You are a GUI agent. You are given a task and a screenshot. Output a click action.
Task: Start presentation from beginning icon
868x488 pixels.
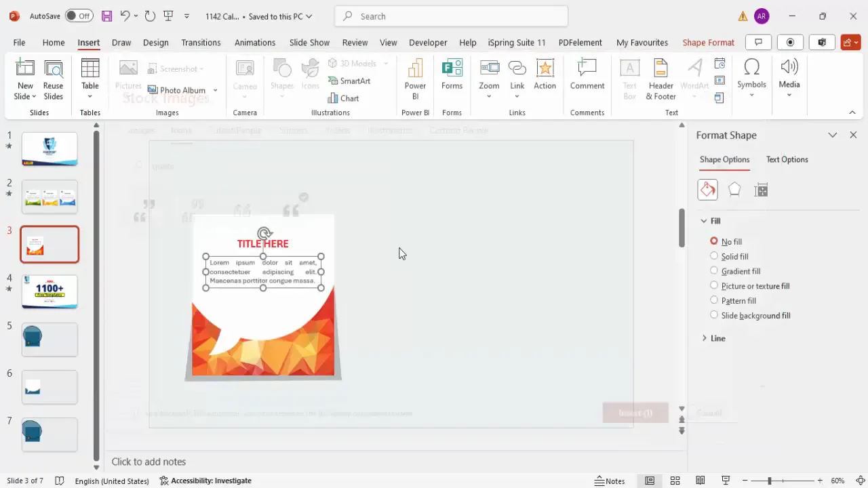[x=168, y=16]
